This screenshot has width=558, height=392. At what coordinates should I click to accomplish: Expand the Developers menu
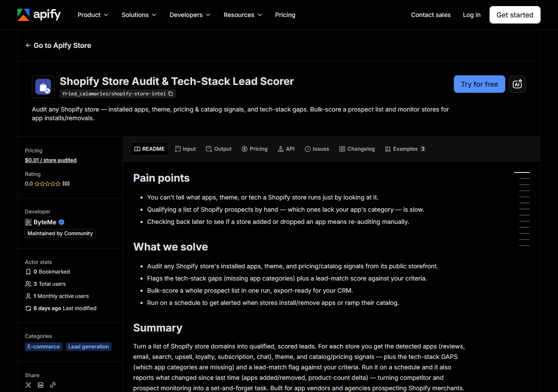[x=190, y=15]
